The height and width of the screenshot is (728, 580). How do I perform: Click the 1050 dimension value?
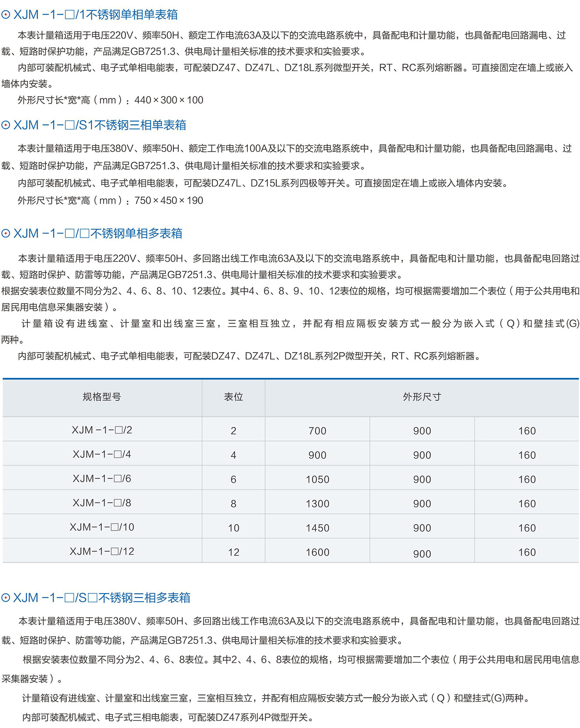(x=317, y=480)
